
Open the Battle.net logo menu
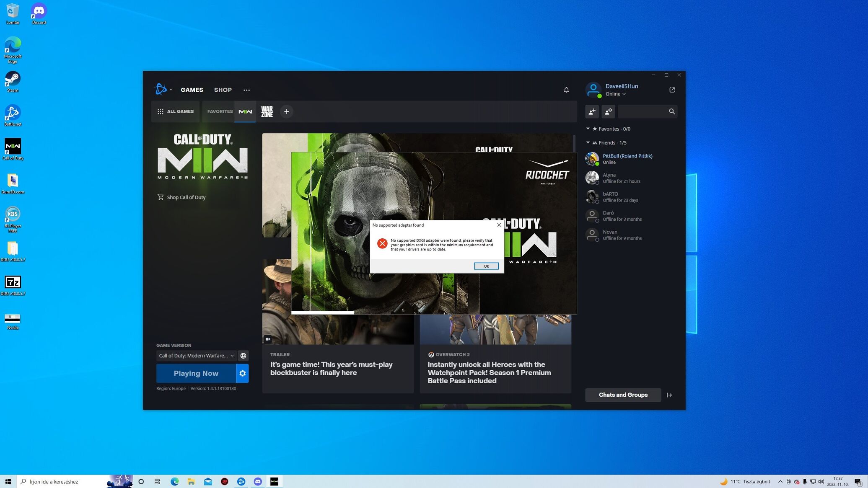click(163, 89)
